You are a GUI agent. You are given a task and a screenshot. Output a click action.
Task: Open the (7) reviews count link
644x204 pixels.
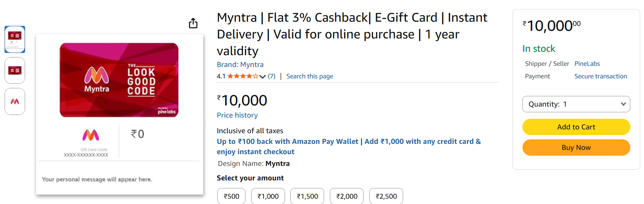(x=272, y=76)
